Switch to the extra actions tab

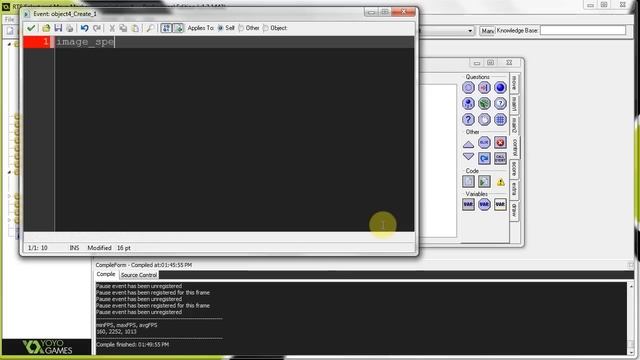(x=514, y=189)
